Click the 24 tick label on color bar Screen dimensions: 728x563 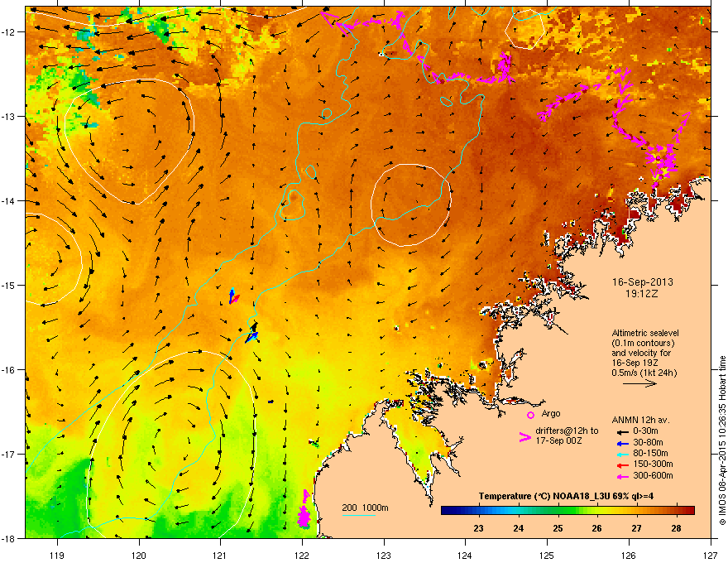519,528
